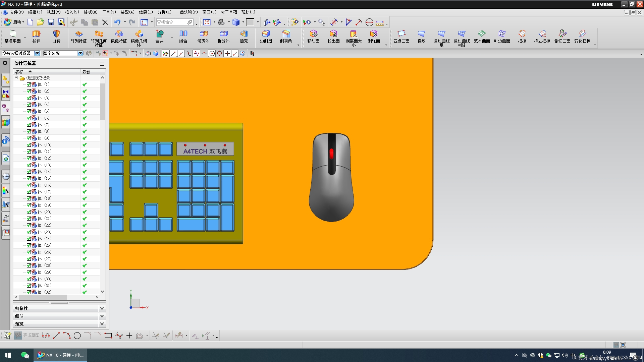Open the 整个装配 selection scope dropdown
Screen dimensions: 644x362
tap(80, 53)
